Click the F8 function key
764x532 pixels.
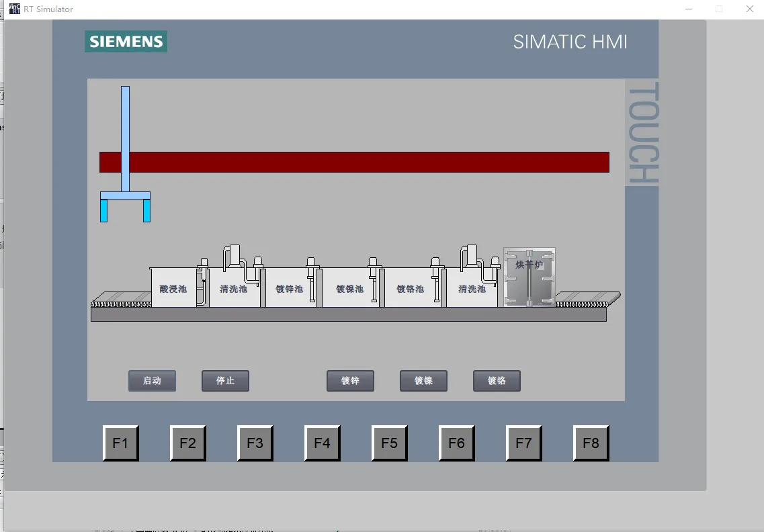click(x=591, y=443)
